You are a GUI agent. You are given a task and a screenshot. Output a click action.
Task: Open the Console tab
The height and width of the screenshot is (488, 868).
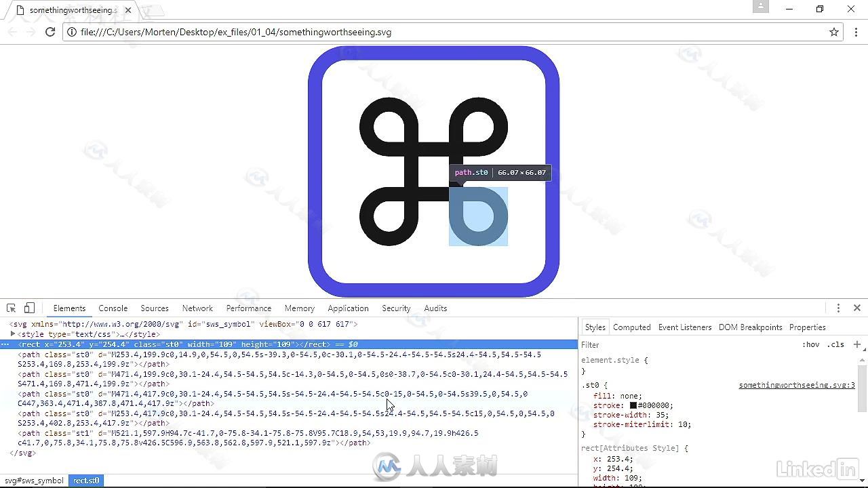(x=113, y=308)
